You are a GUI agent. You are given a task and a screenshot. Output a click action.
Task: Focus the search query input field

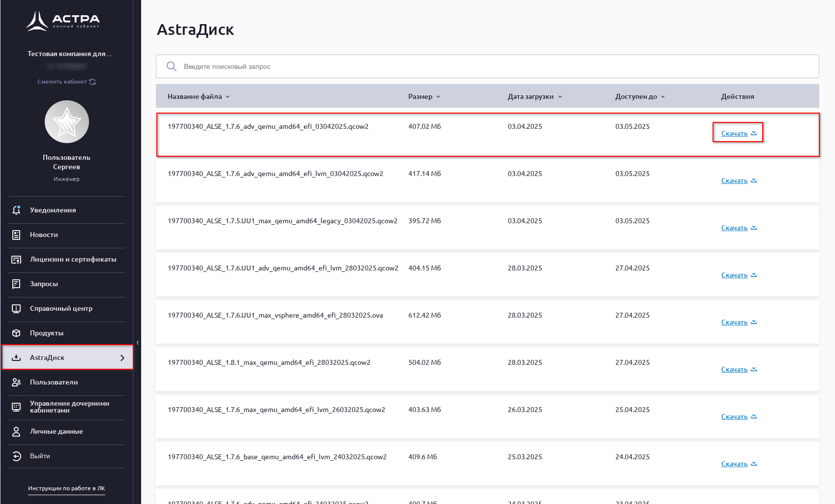(492, 66)
